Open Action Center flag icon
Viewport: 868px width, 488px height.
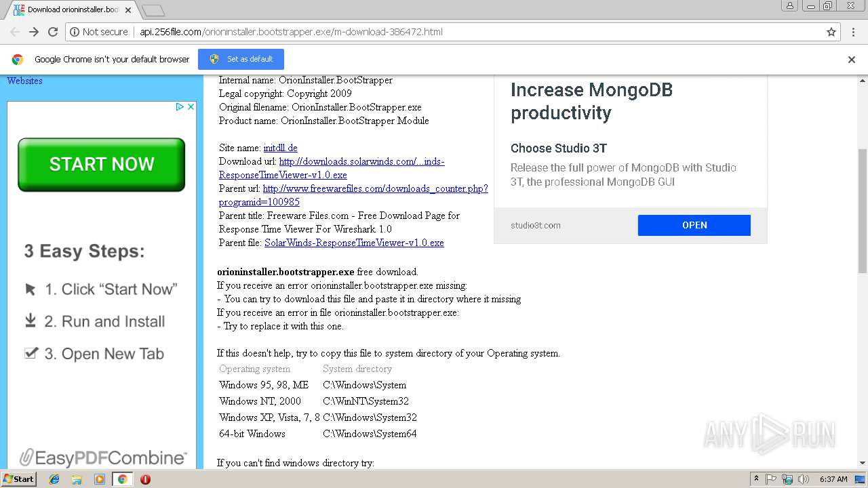click(x=771, y=479)
